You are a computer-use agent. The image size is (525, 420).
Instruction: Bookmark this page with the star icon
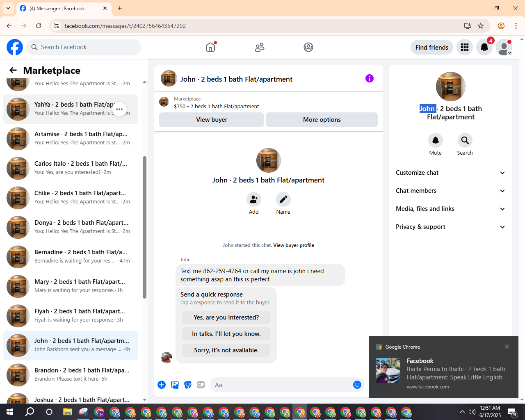click(x=481, y=26)
